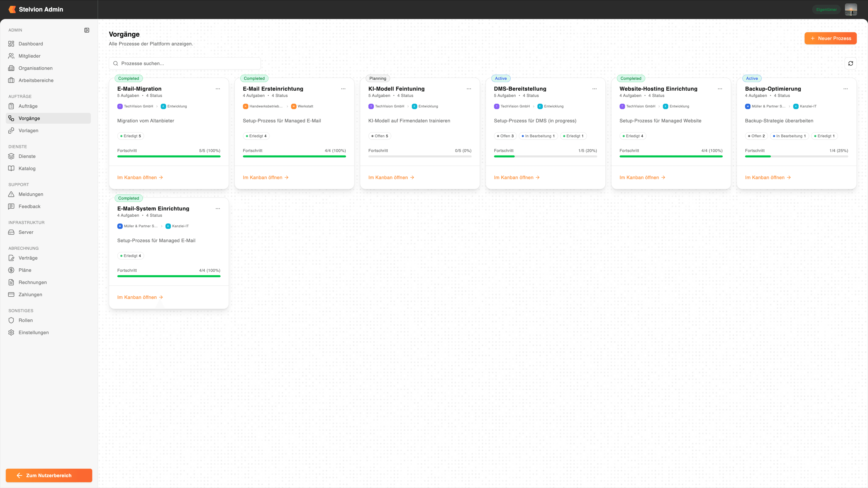Open the Katalog book icon

coord(11,168)
